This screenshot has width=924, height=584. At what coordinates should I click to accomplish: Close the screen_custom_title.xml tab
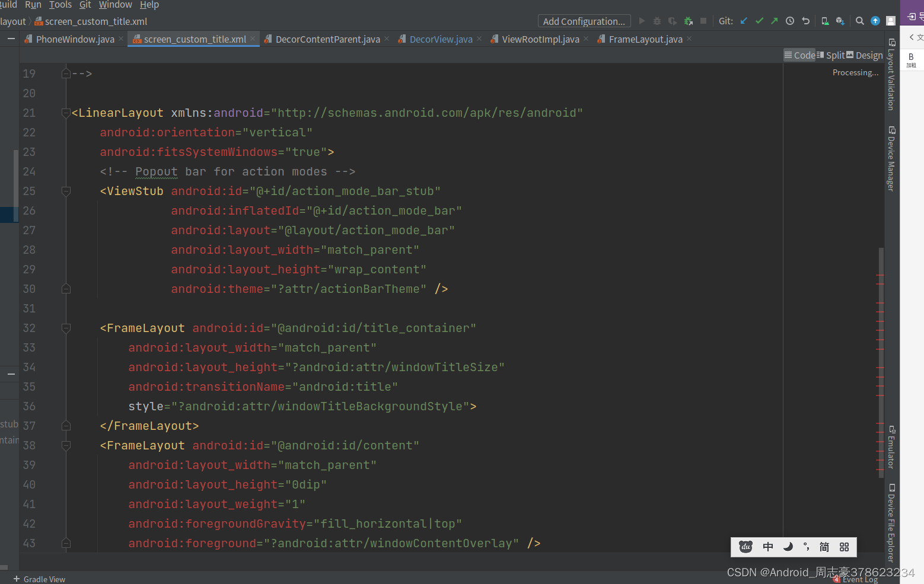pos(253,39)
